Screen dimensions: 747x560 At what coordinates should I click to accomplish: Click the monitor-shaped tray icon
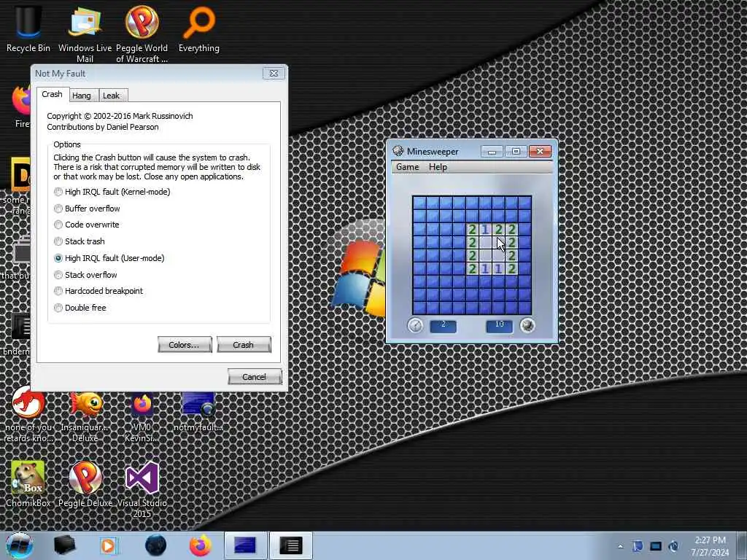[656, 546]
